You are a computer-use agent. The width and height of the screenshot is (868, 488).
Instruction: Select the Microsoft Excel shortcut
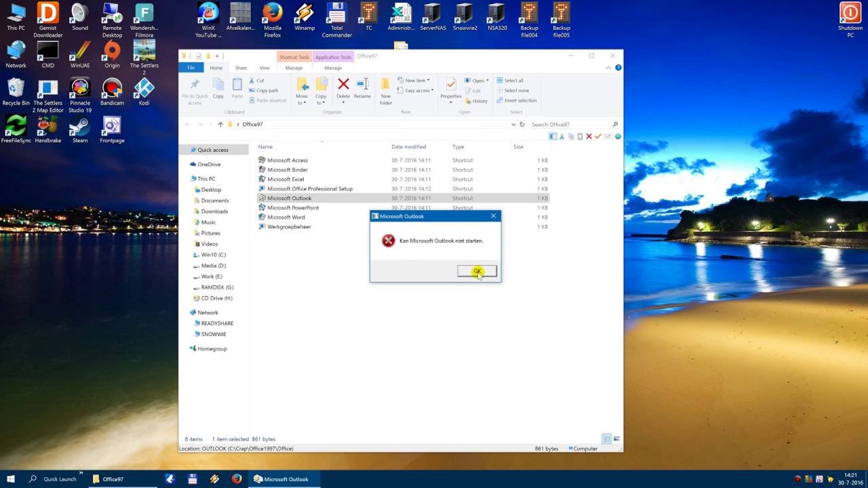(x=285, y=179)
